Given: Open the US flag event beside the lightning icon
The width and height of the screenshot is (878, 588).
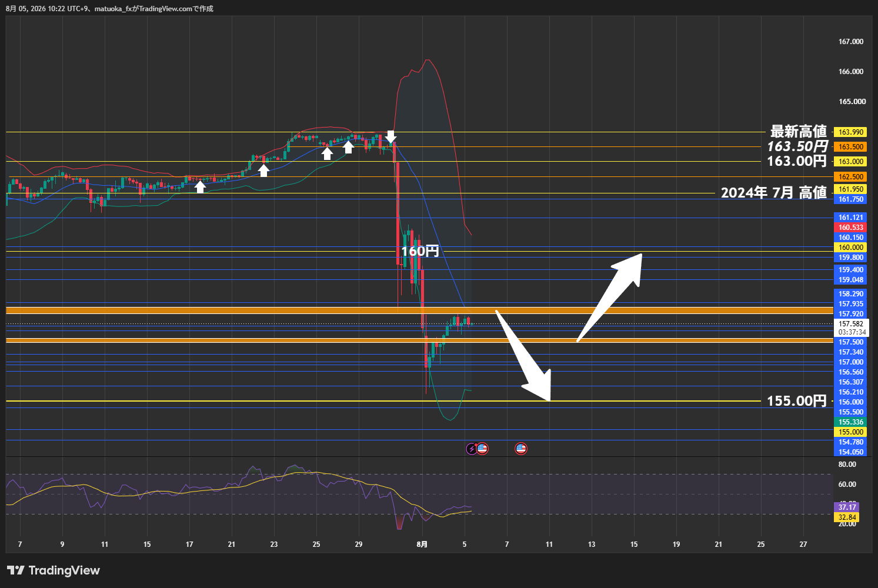Looking at the screenshot, I should click(x=482, y=449).
